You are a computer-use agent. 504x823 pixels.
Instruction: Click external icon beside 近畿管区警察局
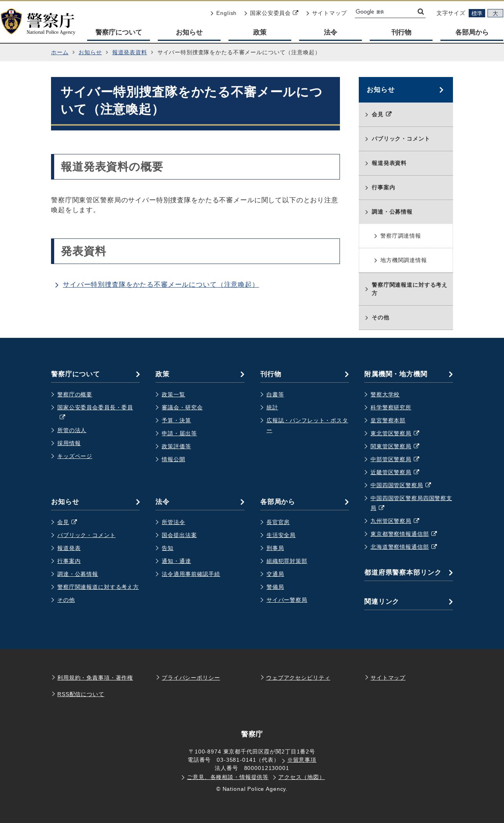click(x=416, y=472)
